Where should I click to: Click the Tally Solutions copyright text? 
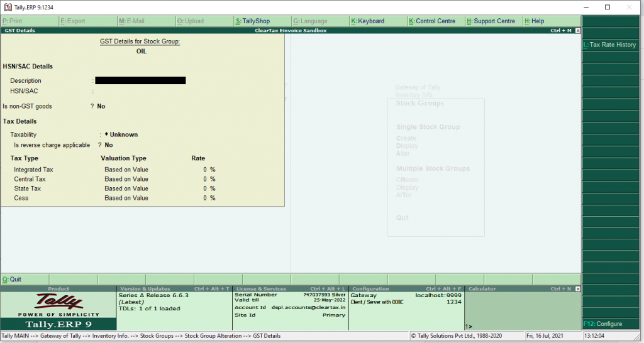click(457, 335)
